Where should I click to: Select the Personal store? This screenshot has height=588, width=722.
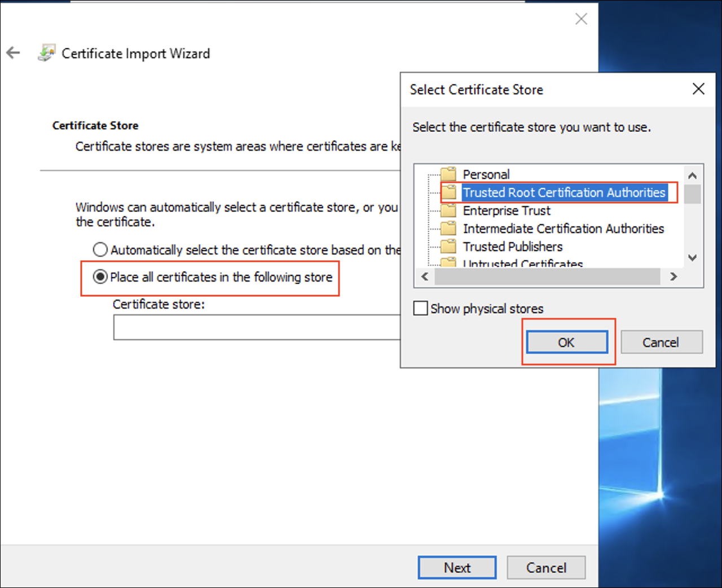(486, 174)
